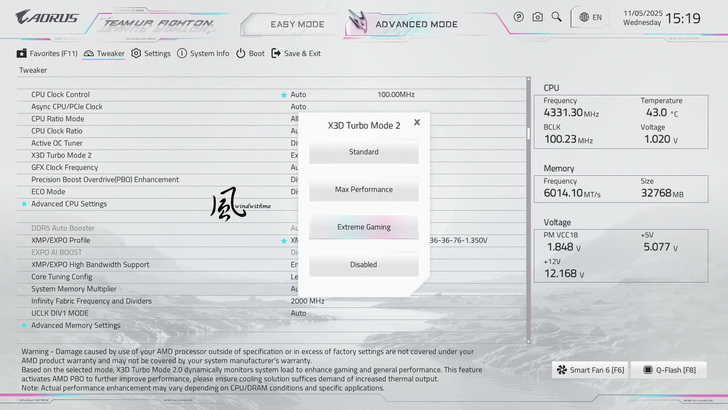Open Infinity Fabric Frequency 2000 MHz value

[x=307, y=301]
